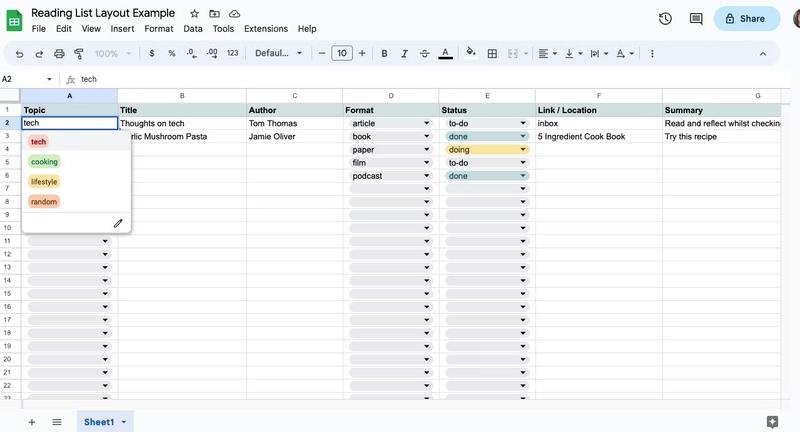Screen dimensions: 800x432
Task: Click the font size field showing 10
Action: pos(342,53)
